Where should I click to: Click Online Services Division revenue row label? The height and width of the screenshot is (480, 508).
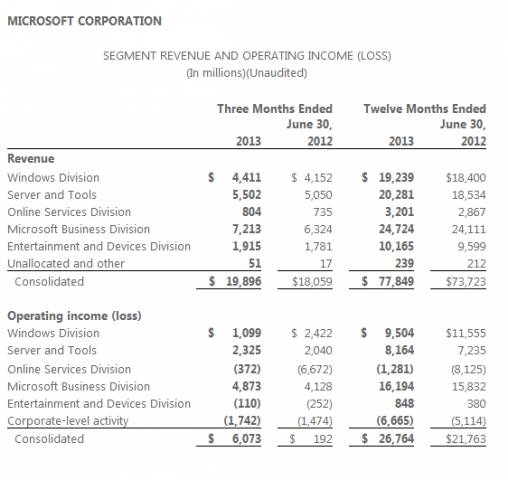(x=69, y=212)
